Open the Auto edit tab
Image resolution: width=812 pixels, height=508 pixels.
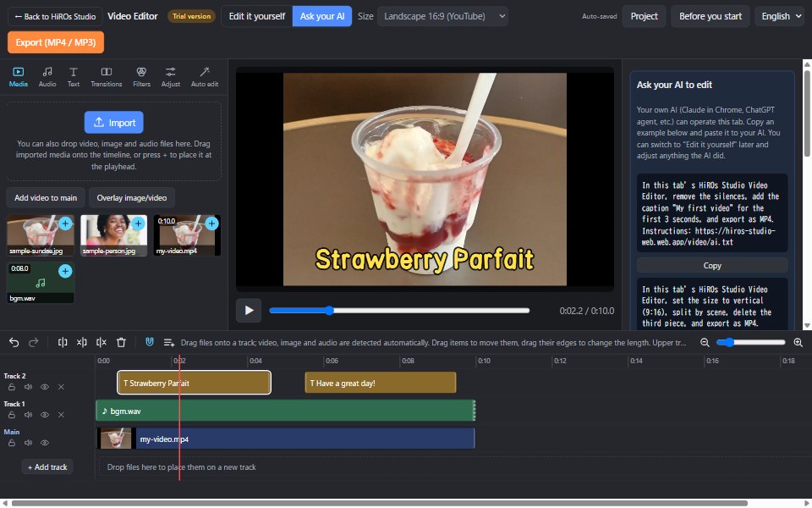(205, 77)
